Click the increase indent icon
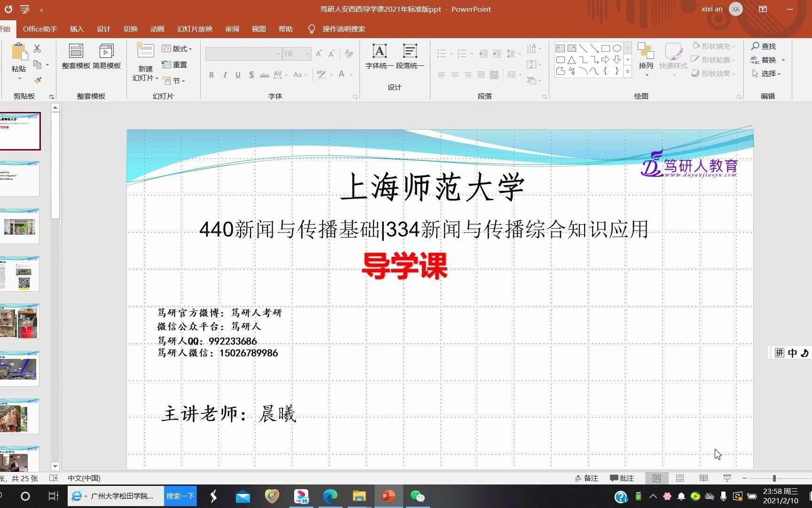The width and height of the screenshot is (812, 508). [497, 54]
